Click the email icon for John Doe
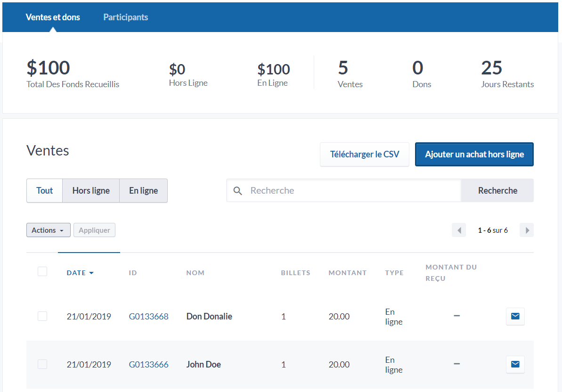Image resolution: width=562 pixels, height=392 pixels. (515, 364)
